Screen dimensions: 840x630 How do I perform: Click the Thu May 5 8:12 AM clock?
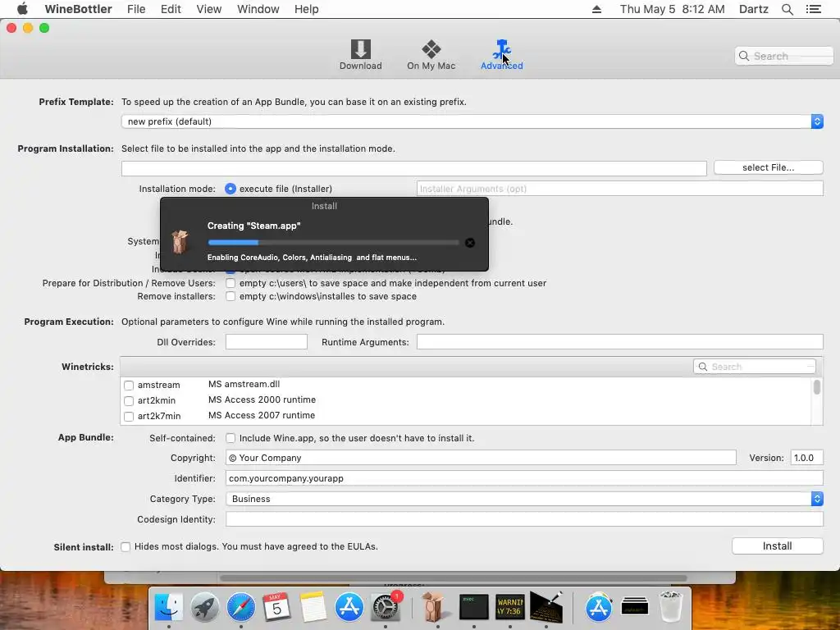coord(673,9)
